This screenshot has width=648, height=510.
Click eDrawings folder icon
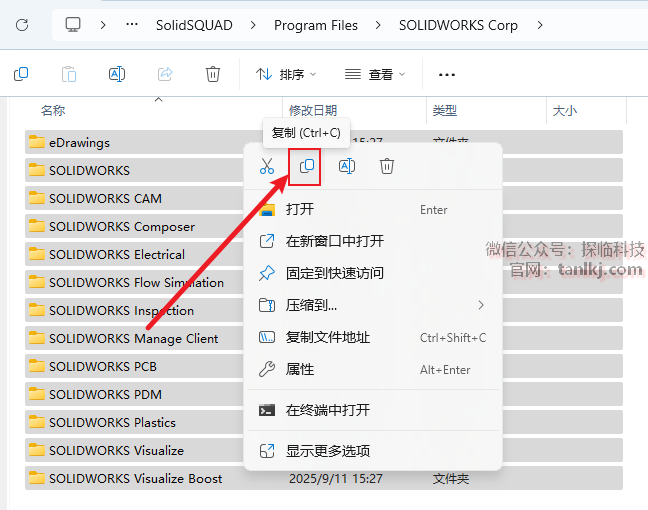tap(37, 142)
